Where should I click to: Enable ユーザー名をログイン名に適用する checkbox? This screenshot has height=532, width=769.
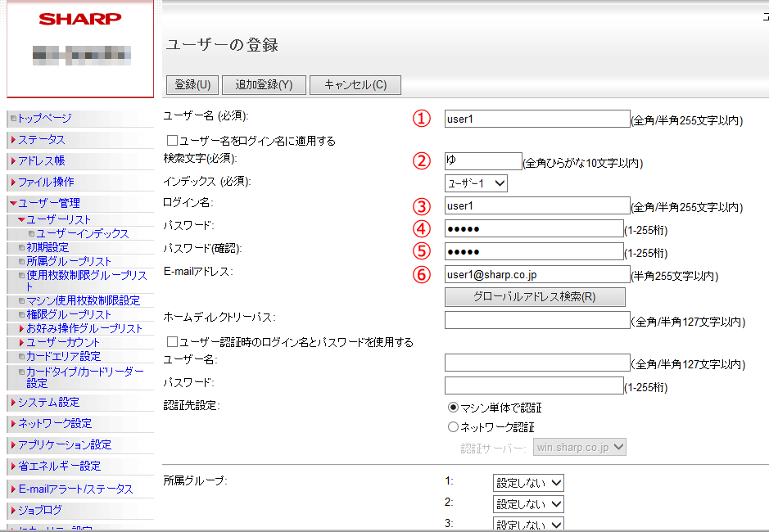(173, 141)
